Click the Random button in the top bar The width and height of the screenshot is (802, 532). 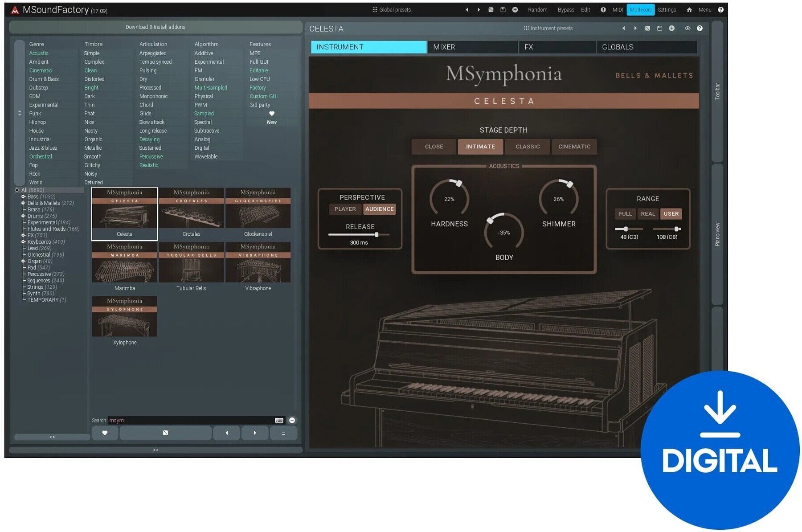pos(537,10)
